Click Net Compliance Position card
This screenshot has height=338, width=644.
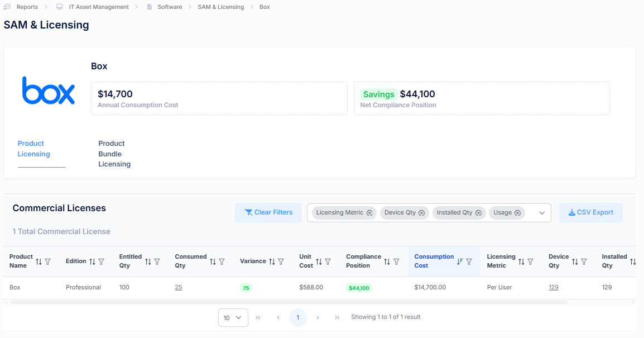click(482, 98)
